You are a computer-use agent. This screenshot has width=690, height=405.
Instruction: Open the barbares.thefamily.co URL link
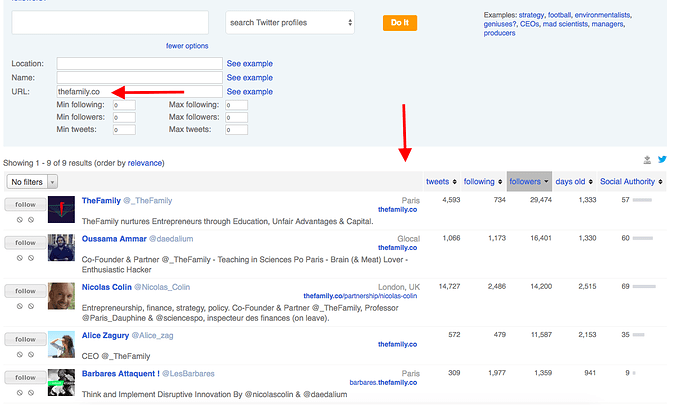coord(383,383)
